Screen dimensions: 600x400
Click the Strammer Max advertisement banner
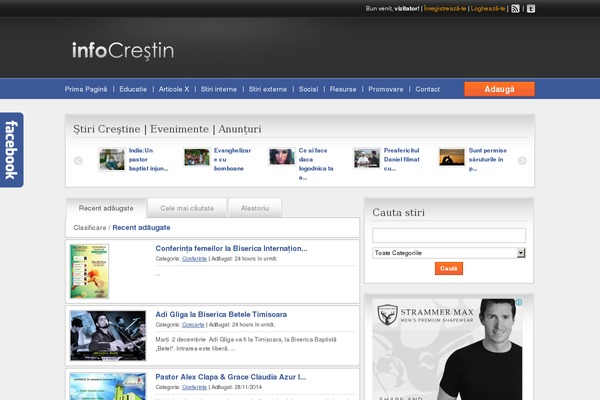pos(447,349)
